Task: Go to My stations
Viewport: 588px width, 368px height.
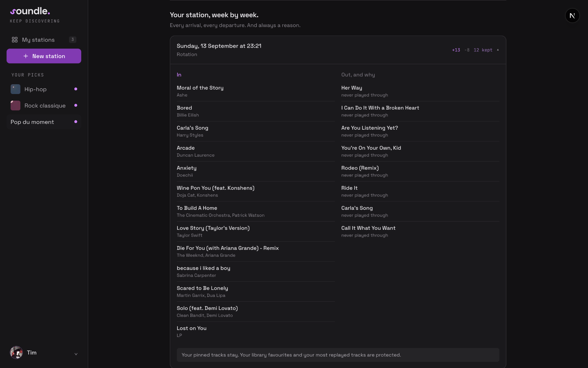Action: click(44, 40)
